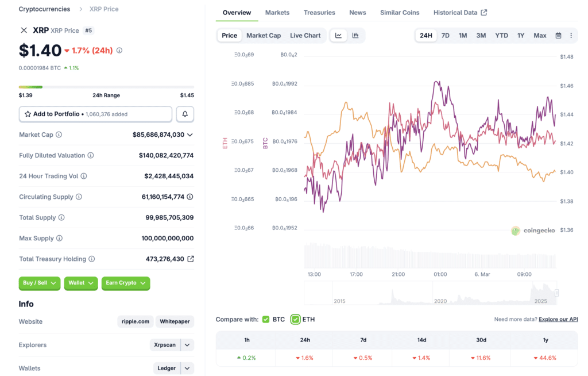This screenshot has height=376, width=588.
Task: Click the Historical Data external link icon
Action: (x=484, y=13)
